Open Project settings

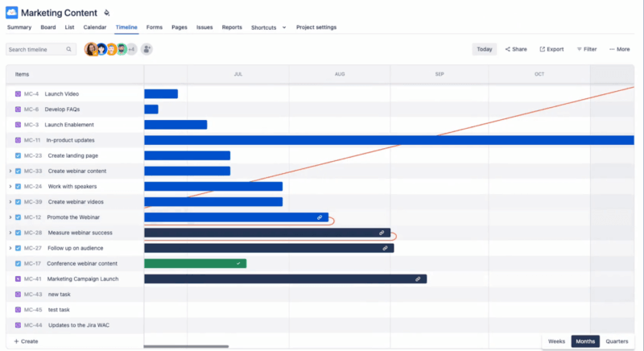click(x=316, y=27)
